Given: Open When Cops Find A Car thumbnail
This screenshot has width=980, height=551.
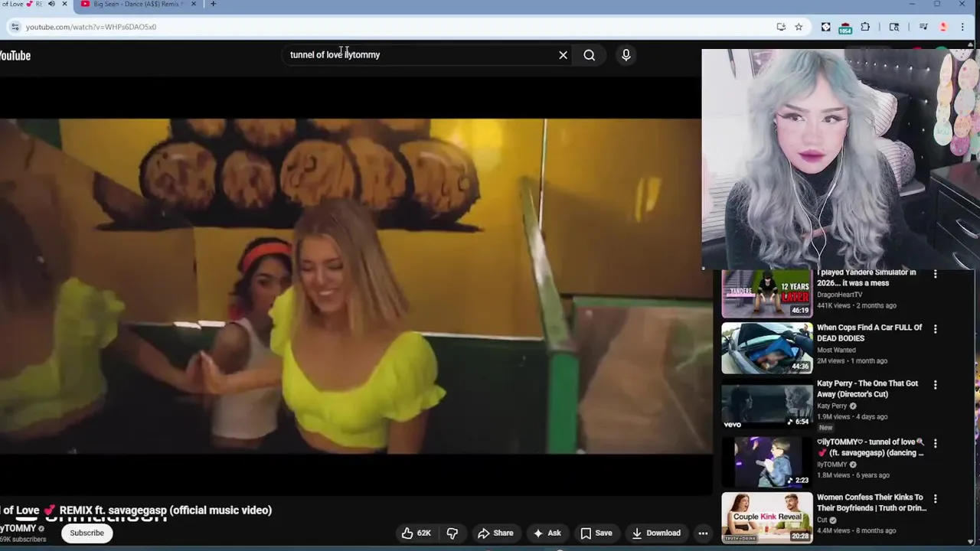Looking at the screenshot, I should pyautogui.click(x=766, y=348).
